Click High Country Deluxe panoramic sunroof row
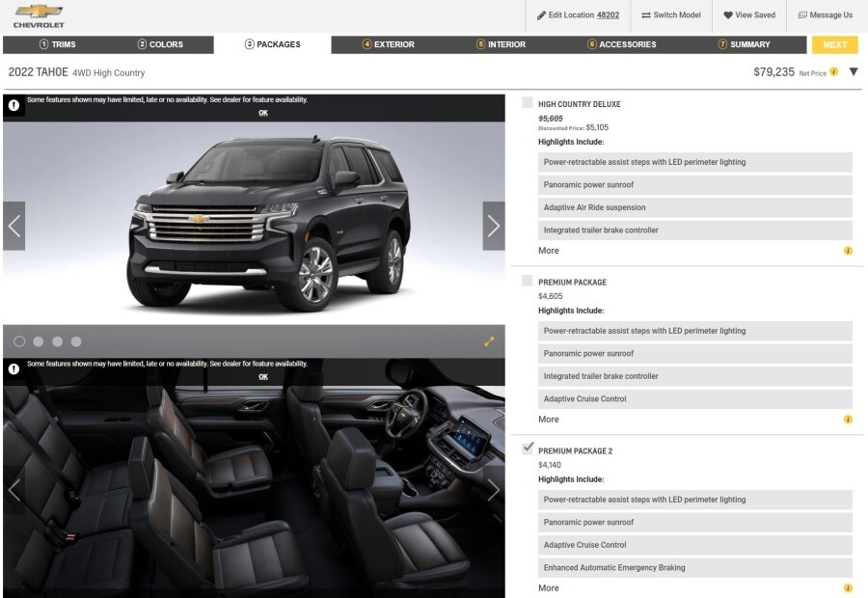 pyautogui.click(x=694, y=185)
